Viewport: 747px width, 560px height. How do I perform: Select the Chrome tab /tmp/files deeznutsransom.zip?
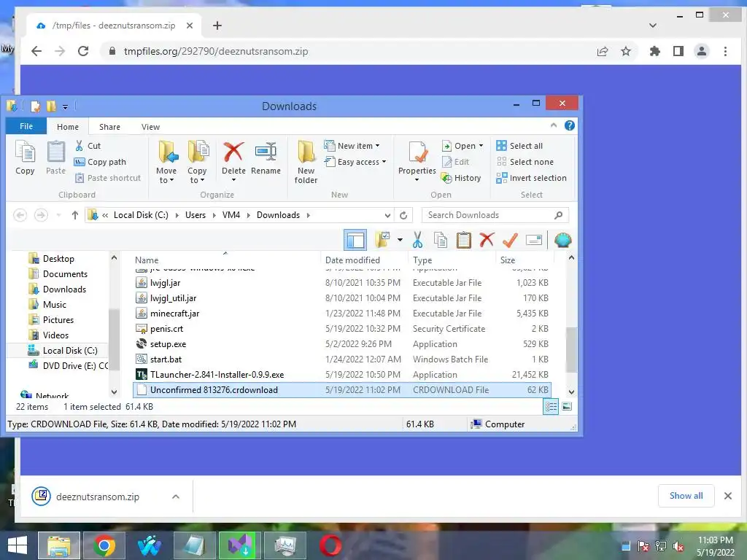(113, 26)
